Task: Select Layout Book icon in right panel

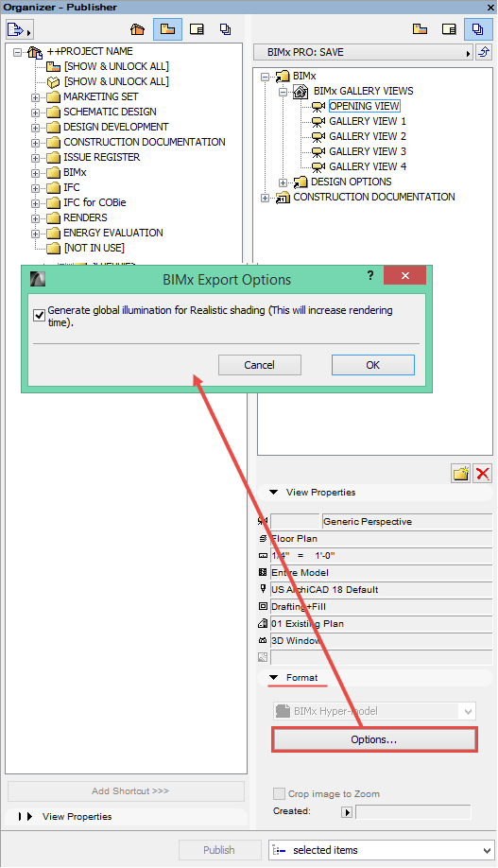Action: pos(449,29)
